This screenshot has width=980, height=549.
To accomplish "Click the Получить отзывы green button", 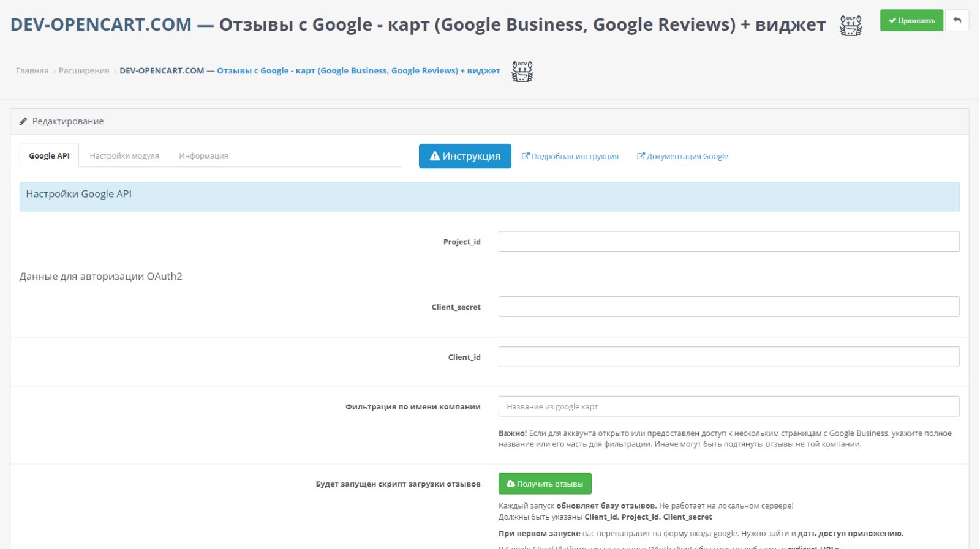I will (x=545, y=484).
